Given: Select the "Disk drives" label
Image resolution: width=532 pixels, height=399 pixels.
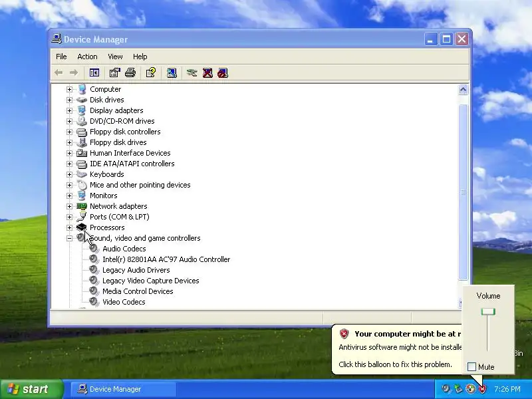Looking at the screenshot, I should point(107,100).
